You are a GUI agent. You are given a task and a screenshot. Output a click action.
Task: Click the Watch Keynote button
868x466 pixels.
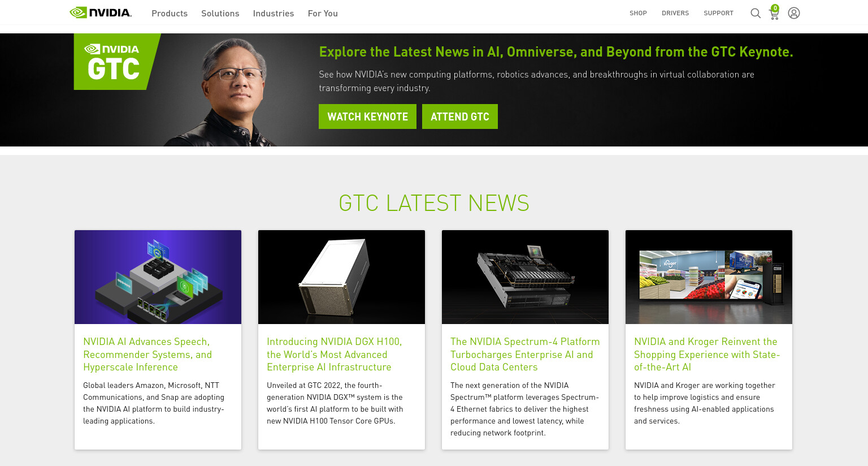(367, 116)
